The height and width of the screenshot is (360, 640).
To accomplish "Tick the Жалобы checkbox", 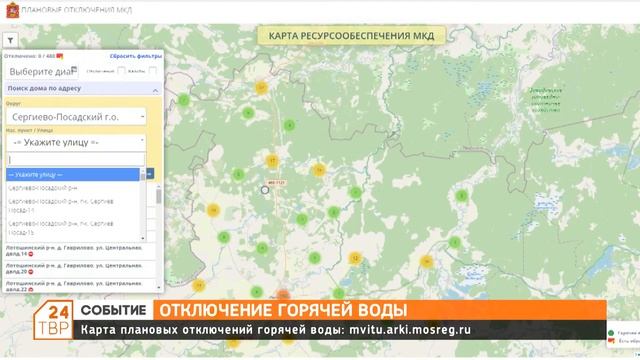I will [153, 71].
